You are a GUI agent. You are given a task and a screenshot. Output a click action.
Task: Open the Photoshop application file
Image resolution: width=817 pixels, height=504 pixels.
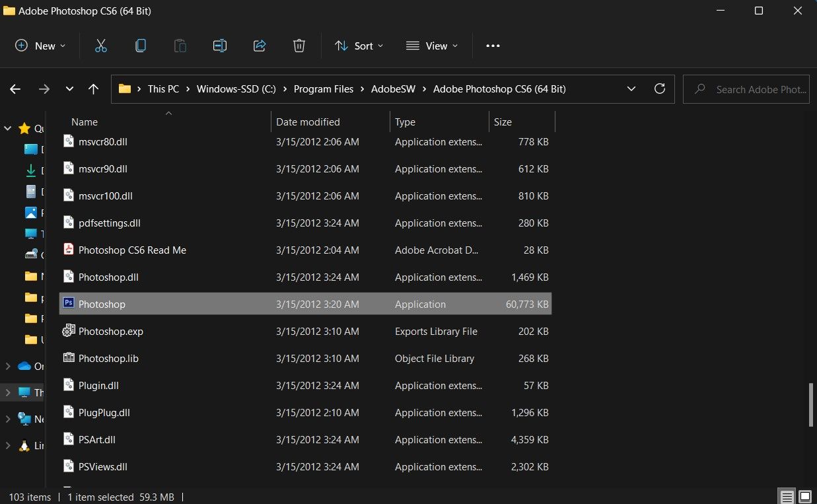coord(102,305)
